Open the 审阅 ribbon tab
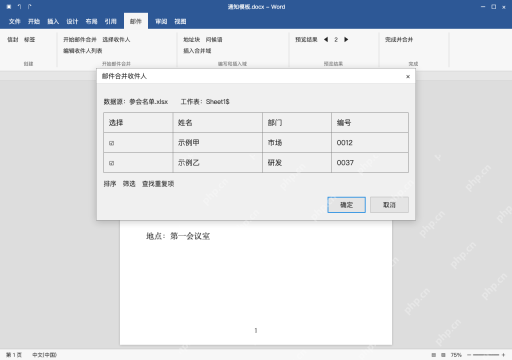512x360 pixels. [161, 22]
